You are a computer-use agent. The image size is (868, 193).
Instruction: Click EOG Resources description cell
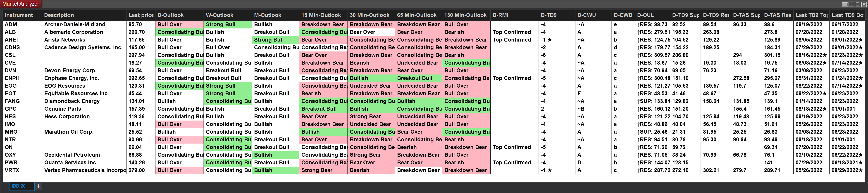(x=84, y=86)
